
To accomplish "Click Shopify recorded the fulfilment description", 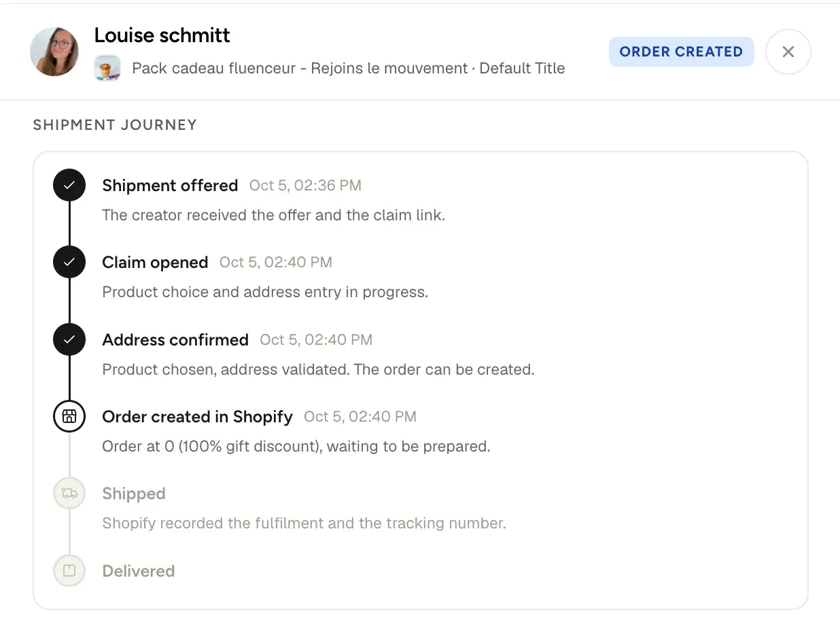I will (x=304, y=524).
